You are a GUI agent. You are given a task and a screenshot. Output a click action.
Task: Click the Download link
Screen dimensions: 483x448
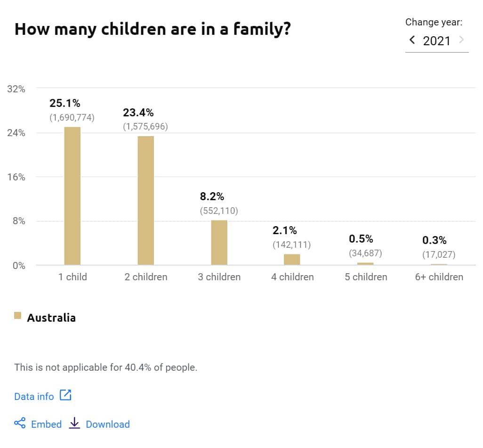click(108, 424)
